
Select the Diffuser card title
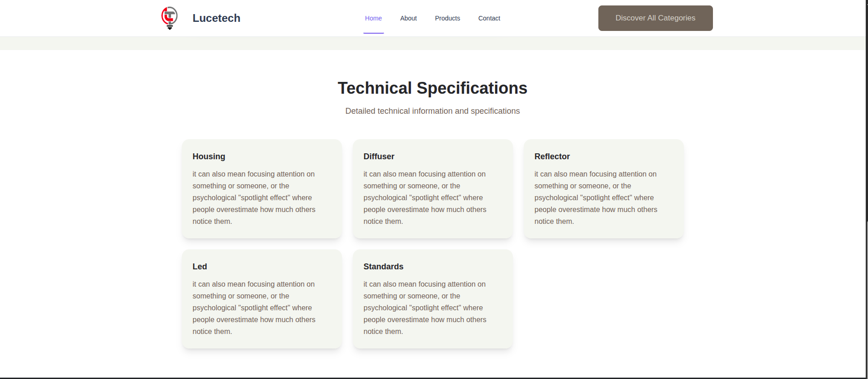point(379,157)
